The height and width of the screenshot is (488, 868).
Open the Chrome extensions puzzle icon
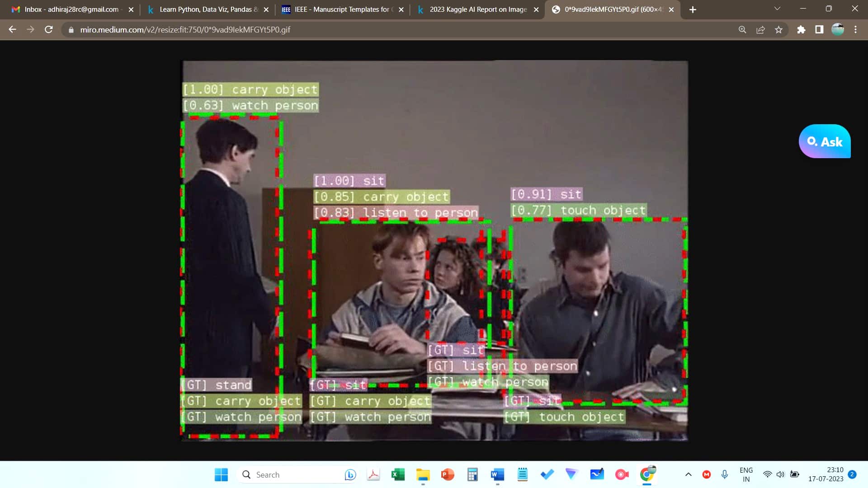coord(801,30)
